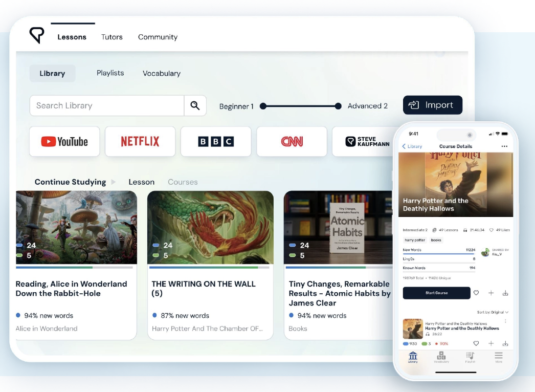The height and width of the screenshot is (392, 535).
Task: Like the Harry Potter lesson row with heart
Action: [x=476, y=343]
